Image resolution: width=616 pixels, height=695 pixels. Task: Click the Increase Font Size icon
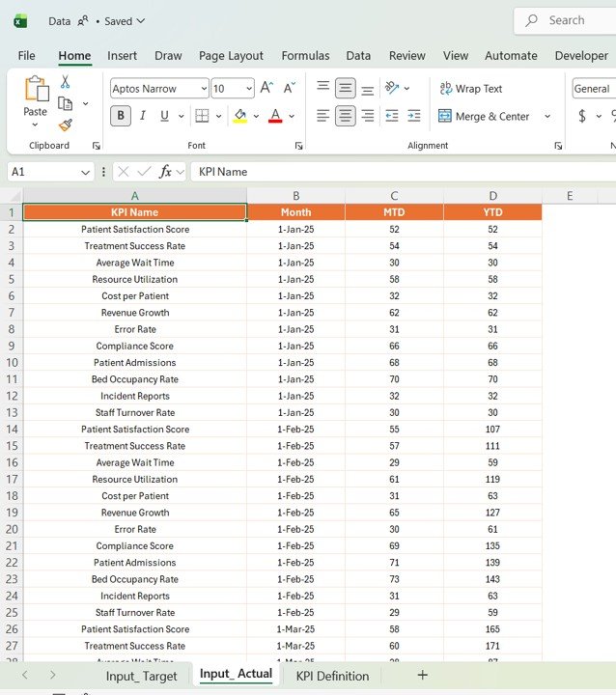point(267,88)
